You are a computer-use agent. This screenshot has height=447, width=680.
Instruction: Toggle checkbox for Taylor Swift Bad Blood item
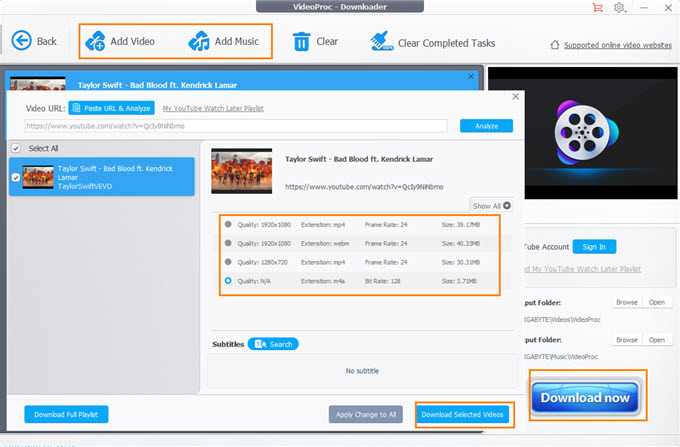[16, 177]
